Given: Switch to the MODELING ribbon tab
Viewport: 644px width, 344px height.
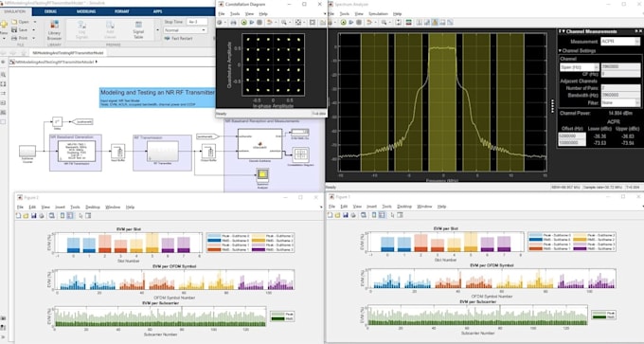Looking at the screenshot, I should click(x=86, y=11).
